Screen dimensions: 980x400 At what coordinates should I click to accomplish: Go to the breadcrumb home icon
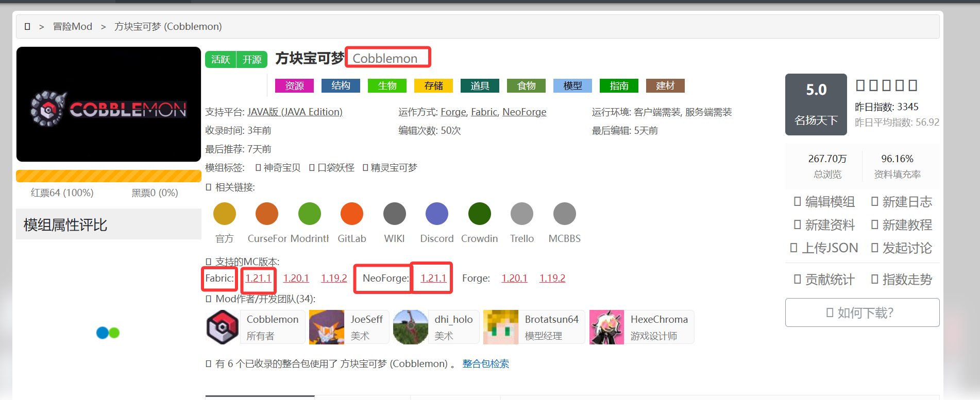(x=27, y=26)
